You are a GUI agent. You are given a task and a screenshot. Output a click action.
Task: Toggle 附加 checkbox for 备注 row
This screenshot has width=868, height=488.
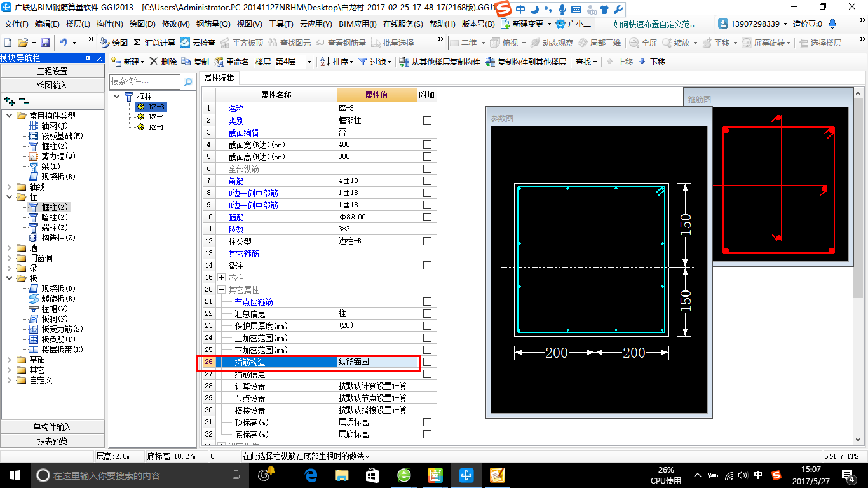tap(427, 266)
